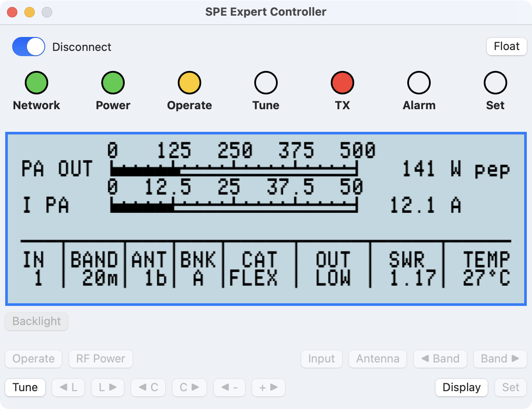The height and width of the screenshot is (409, 532).
Task: Click the plus arrow button
Action: [x=269, y=387]
